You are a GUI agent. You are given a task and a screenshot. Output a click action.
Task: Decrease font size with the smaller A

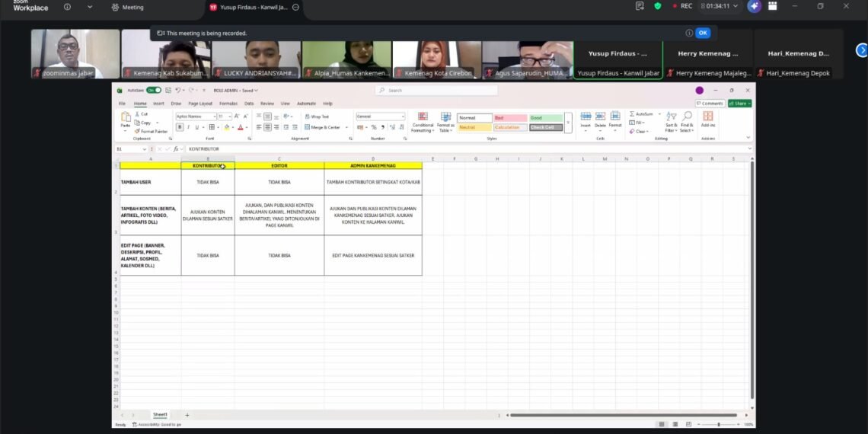[245, 116]
